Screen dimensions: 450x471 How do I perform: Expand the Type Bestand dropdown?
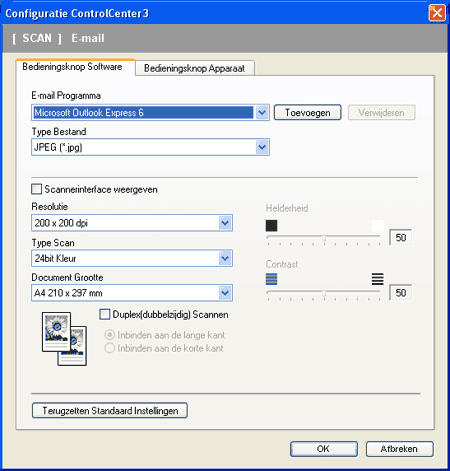[x=262, y=147]
